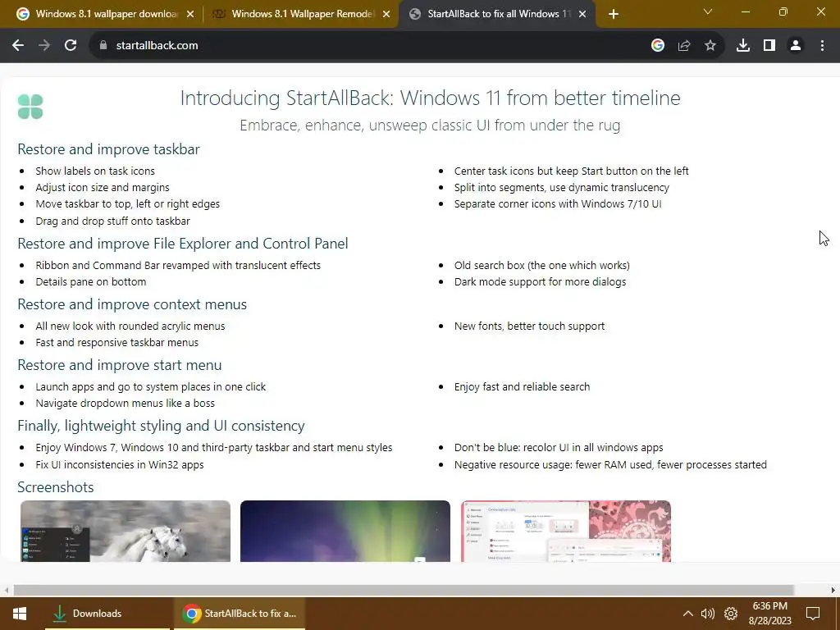Click 'Restore and improve File Explorer and Control Panel'

coord(183,243)
